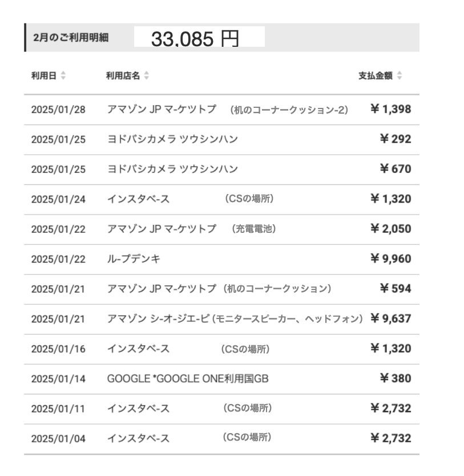The width and height of the screenshot is (464, 476).
Task: Select the 2025/01/11 date cell
Action: [58, 409]
